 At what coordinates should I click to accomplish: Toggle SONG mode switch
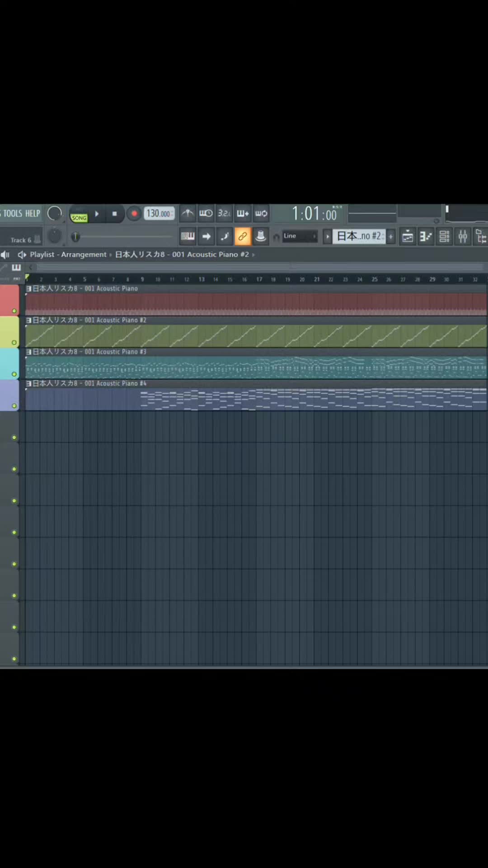79,217
